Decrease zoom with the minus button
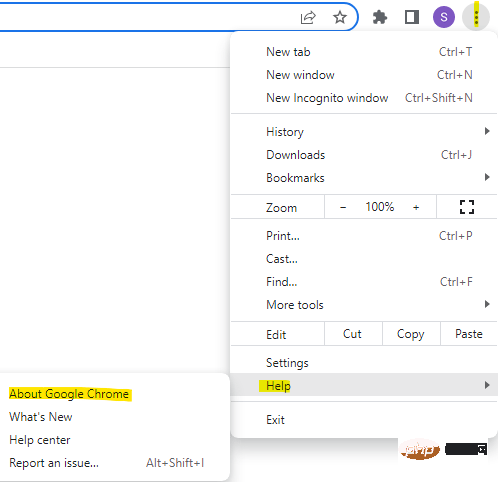This screenshot has height=482, width=498. 343,207
